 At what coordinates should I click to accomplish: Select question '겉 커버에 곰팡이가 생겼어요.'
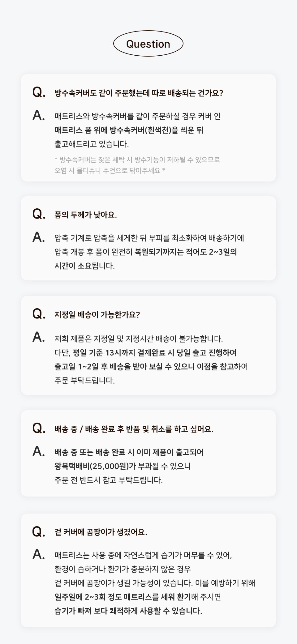point(101,532)
